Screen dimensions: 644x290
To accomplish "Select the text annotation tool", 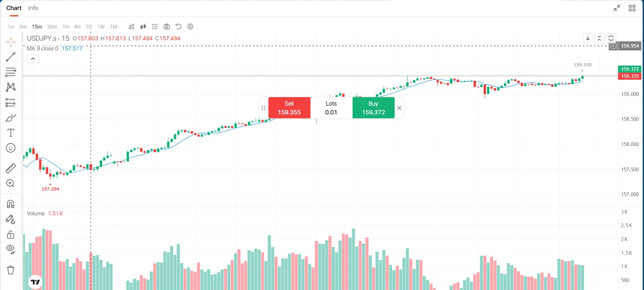I will 11,133.
